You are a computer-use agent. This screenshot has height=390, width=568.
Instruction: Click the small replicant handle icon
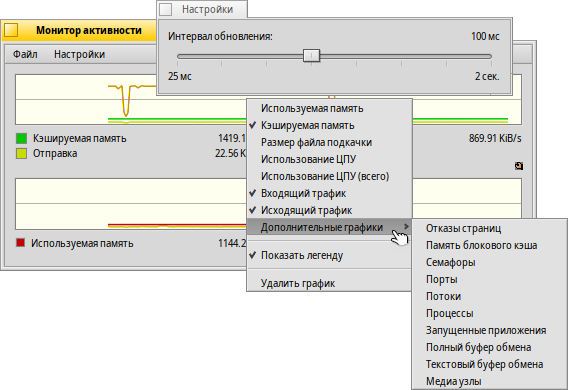point(519,166)
